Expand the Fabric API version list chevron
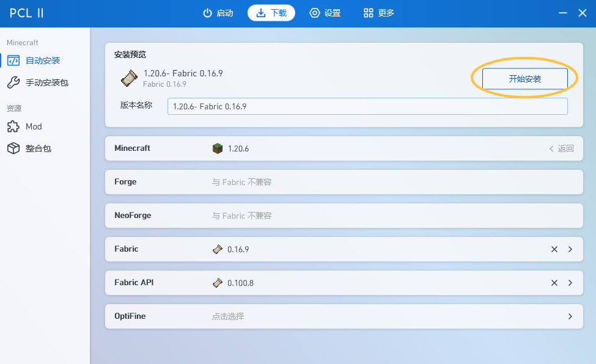Viewport: 596px width, 364px height. click(x=570, y=283)
